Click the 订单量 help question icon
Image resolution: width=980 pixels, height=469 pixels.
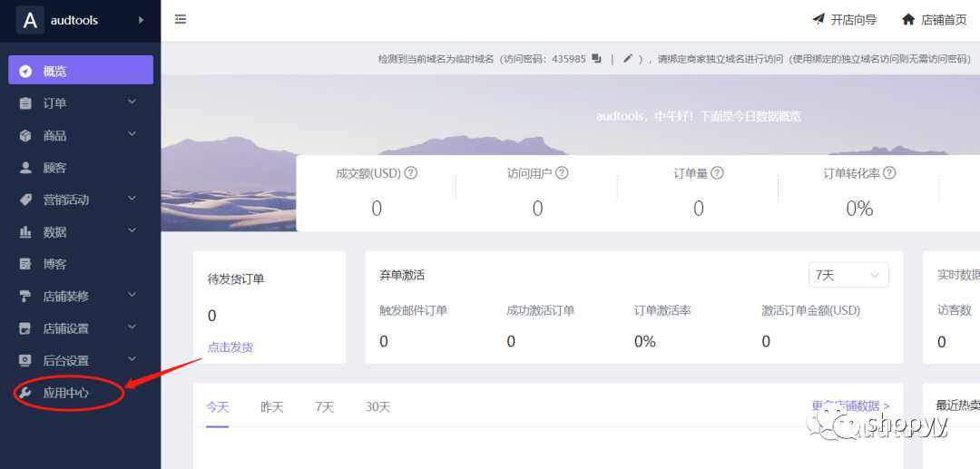click(717, 173)
